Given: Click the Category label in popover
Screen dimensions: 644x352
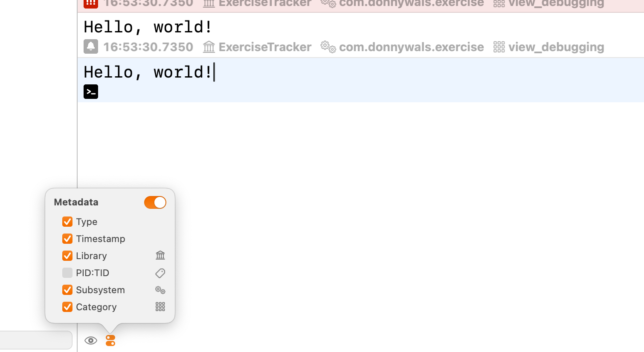Looking at the screenshot, I should (96, 307).
